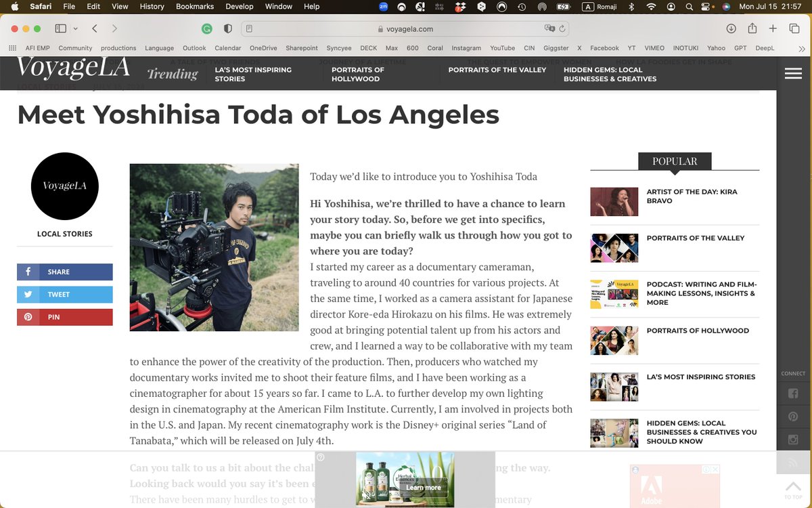
Task: Open the YouTube bookmark
Action: click(503, 48)
